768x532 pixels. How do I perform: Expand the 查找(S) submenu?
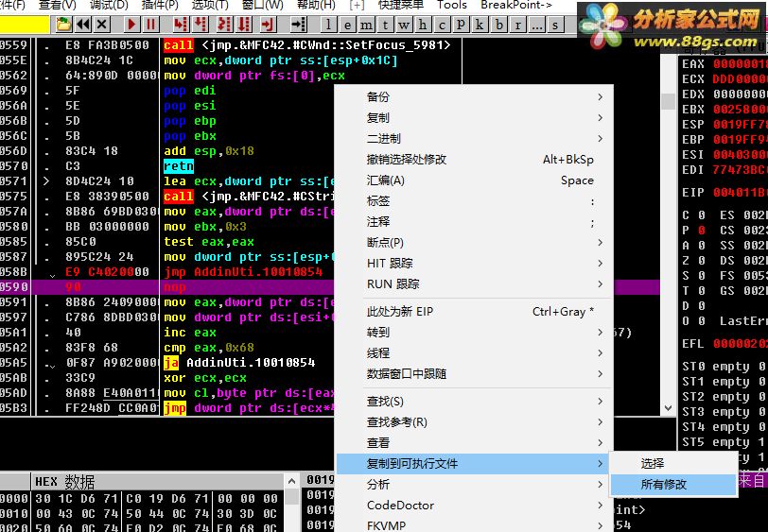click(x=474, y=402)
